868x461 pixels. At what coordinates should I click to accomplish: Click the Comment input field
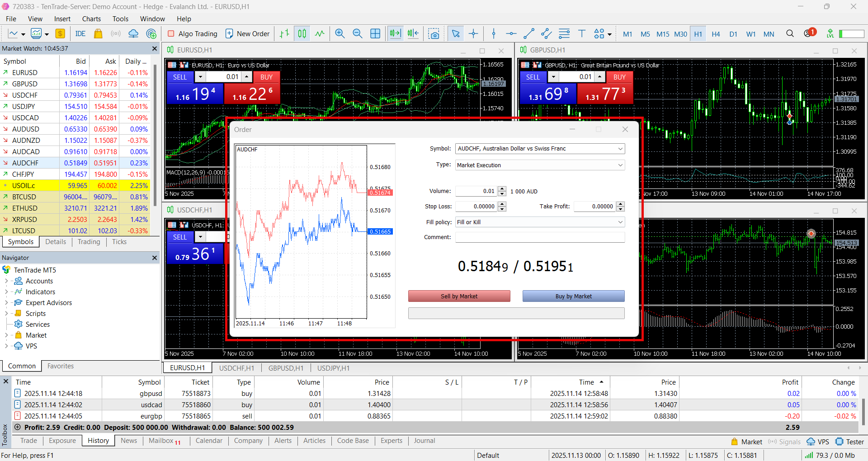[x=540, y=237]
